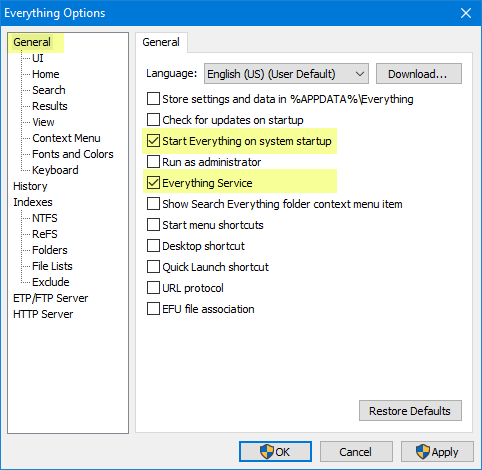
Task: Open the NTFS settings page
Action: pyautogui.click(x=45, y=218)
